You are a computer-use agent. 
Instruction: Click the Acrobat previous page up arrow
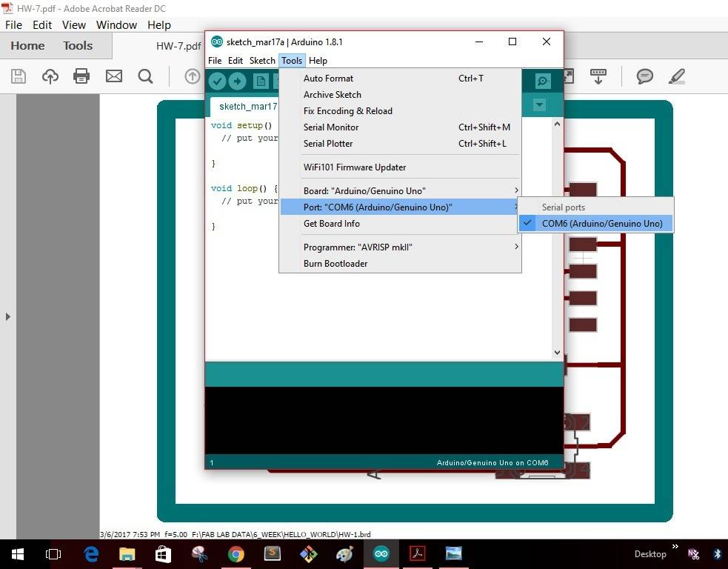[x=193, y=76]
